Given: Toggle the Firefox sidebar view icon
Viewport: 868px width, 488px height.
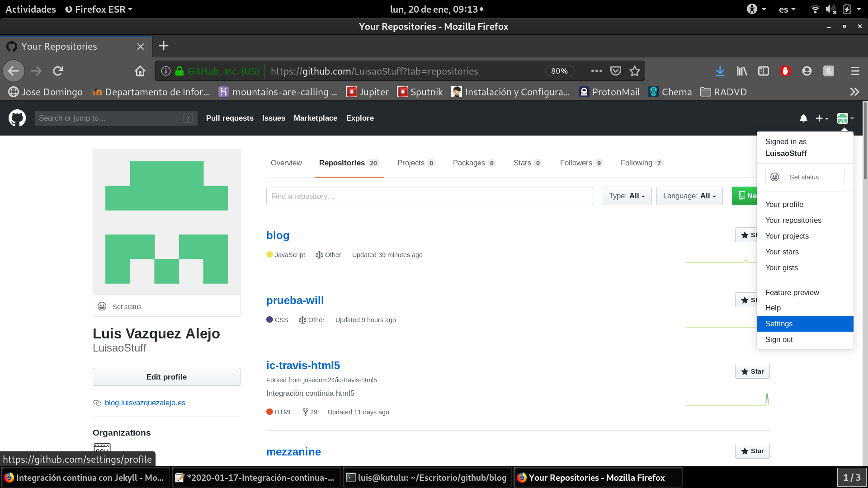Looking at the screenshot, I should coord(763,71).
